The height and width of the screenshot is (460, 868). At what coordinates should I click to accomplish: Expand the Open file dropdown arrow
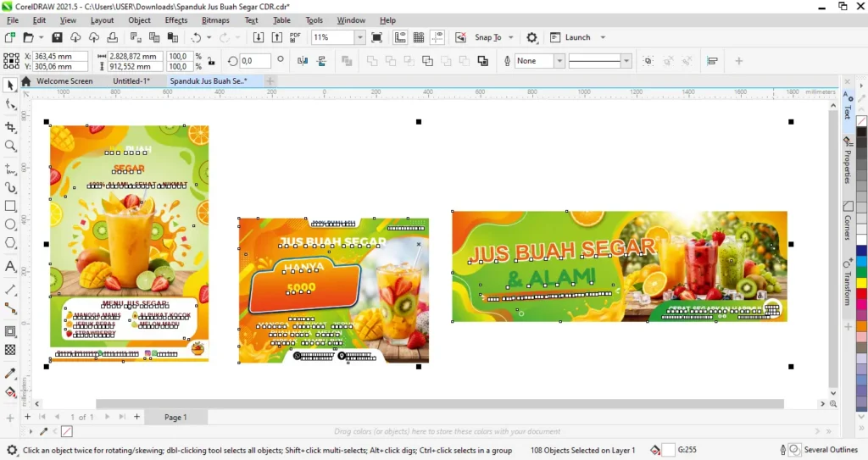(41, 37)
